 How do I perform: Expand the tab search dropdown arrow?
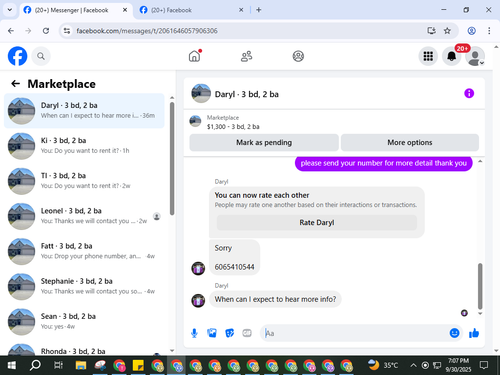click(10, 10)
